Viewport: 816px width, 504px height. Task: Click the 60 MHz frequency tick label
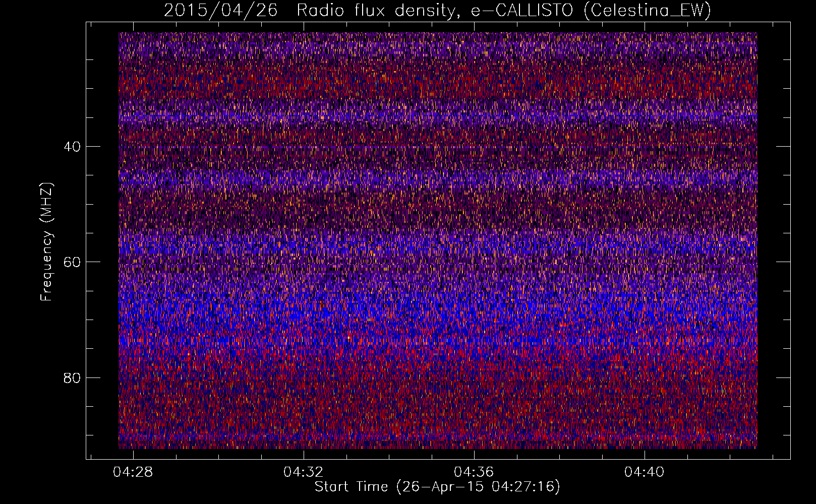pyautogui.click(x=72, y=262)
